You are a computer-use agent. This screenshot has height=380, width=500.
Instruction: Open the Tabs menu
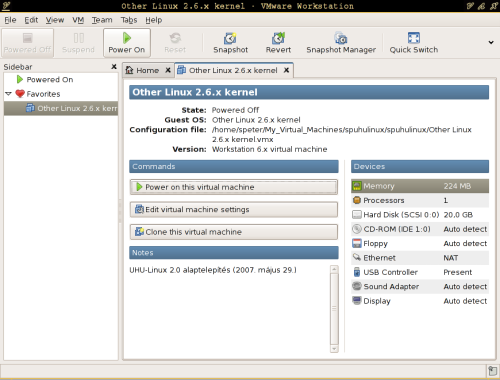(x=129, y=20)
